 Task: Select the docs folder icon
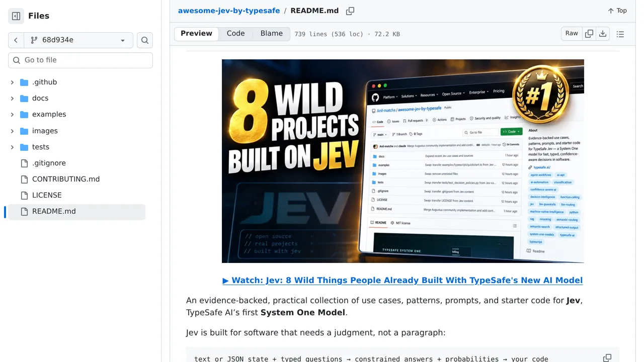(24, 99)
